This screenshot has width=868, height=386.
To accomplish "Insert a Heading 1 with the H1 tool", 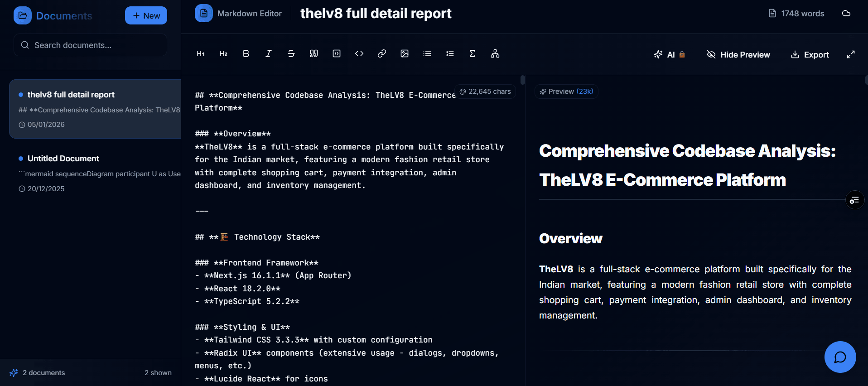I will click(201, 54).
